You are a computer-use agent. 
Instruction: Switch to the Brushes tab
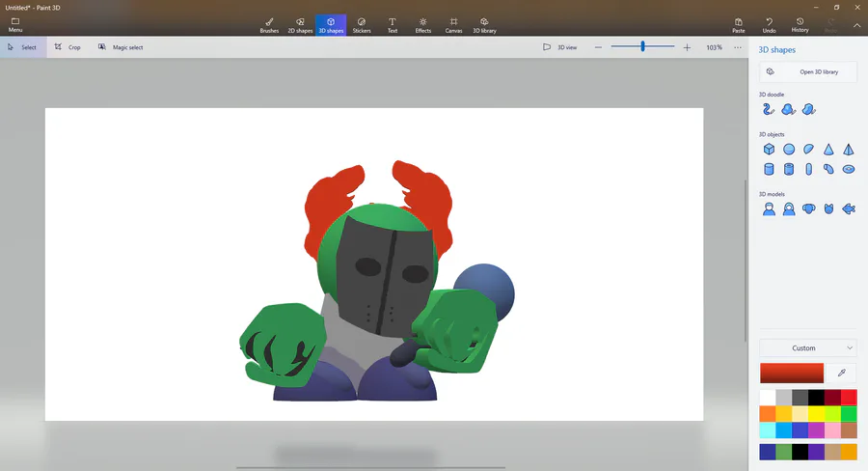[x=269, y=25]
